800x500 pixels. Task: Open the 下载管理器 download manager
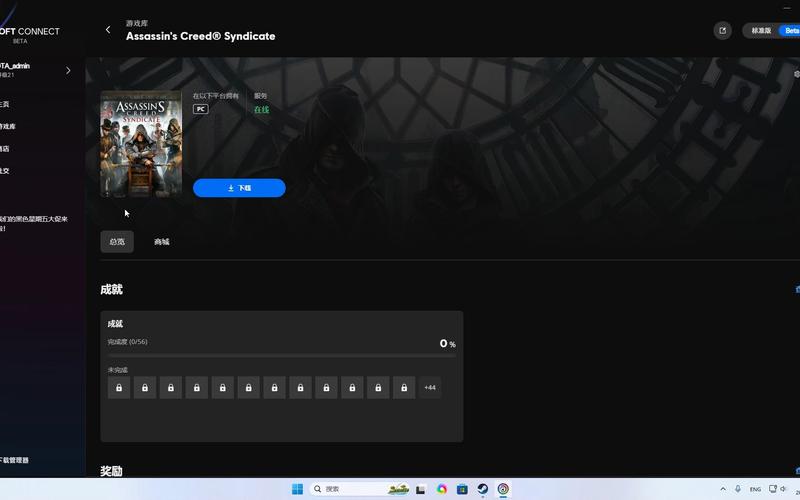click(x=14, y=460)
